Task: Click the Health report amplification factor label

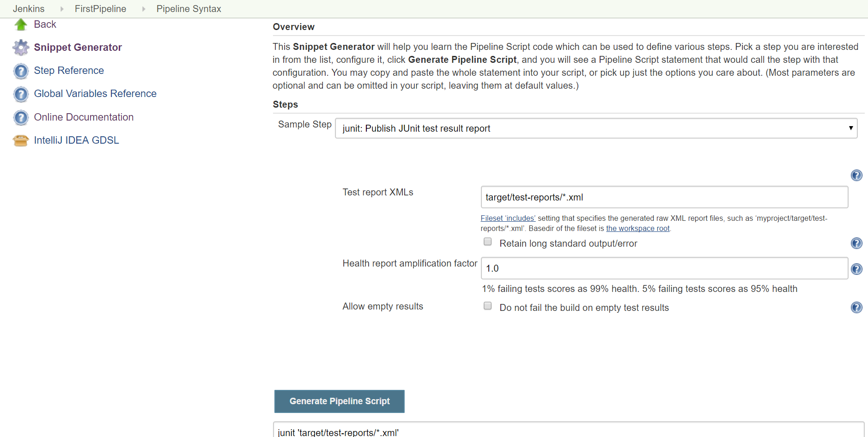Action: coord(410,263)
